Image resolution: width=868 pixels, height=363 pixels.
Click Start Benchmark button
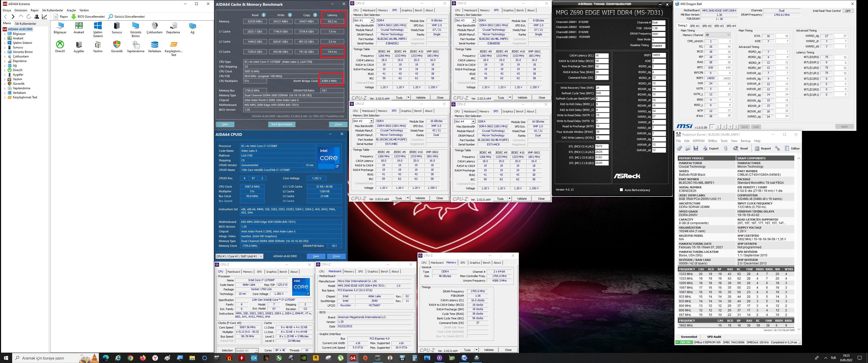click(282, 124)
